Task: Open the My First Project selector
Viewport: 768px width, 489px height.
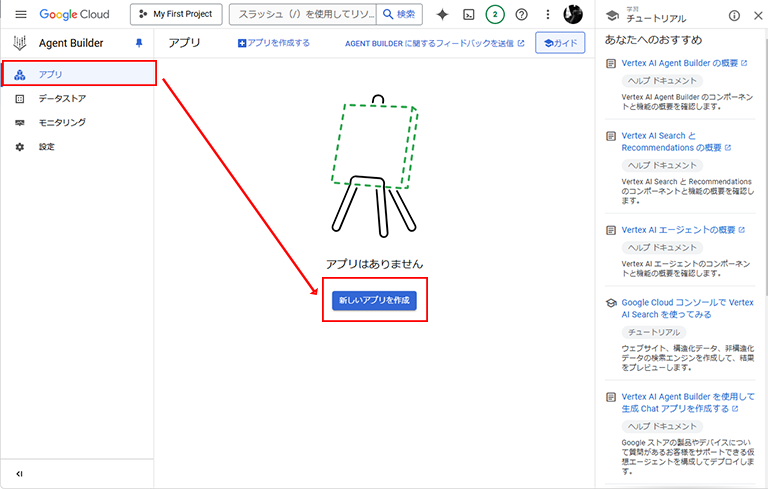Action: [x=176, y=14]
